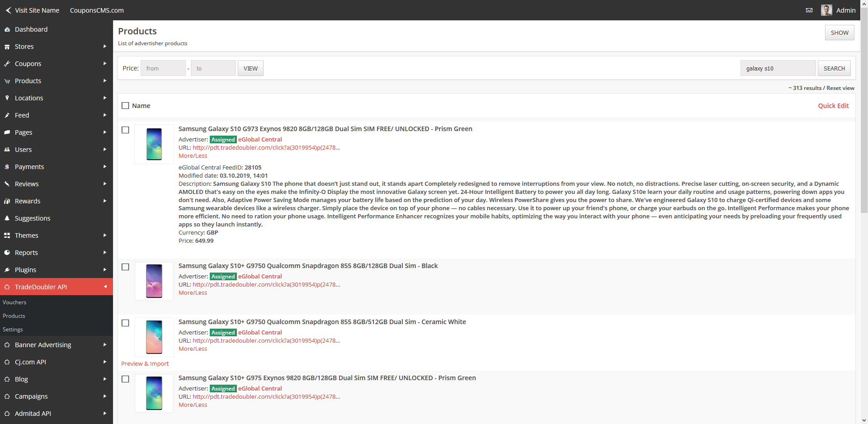This screenshot has width=868, height=424.
Task: Click Visit Site Name link
Action: (37, 10)
